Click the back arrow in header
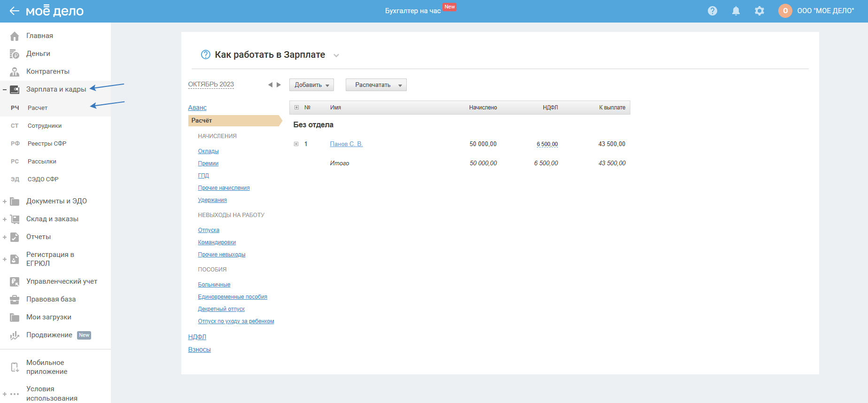Image resolution: width=868 pixels, height=403 pixels. (x=14, y=11)
